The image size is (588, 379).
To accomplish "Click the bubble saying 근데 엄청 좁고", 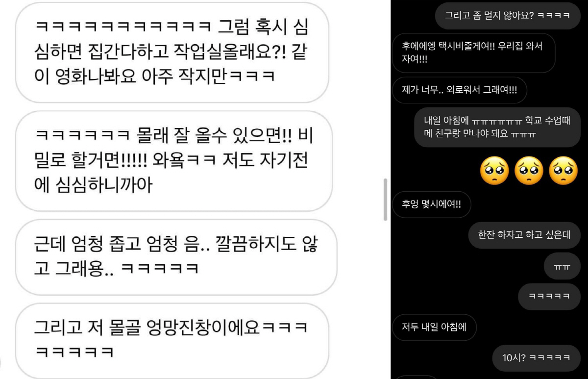I will (x=176, y=257).
